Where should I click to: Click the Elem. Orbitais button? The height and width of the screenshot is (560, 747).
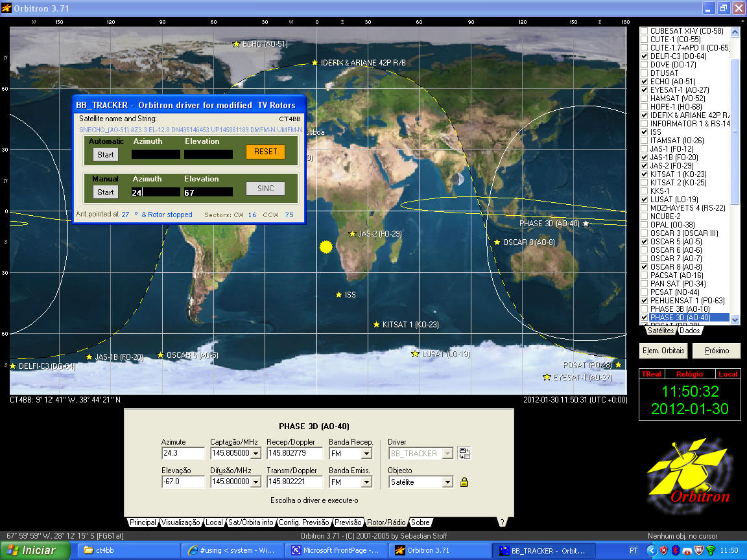tap(663, 351)
